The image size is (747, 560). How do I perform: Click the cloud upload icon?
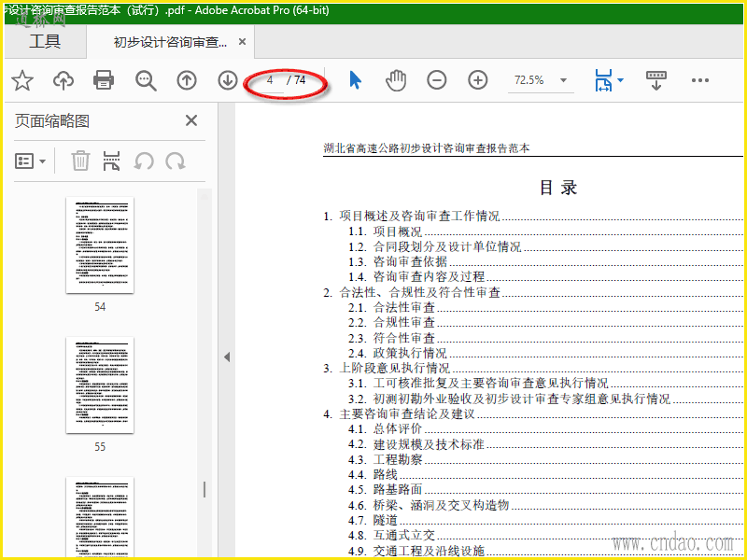pyautogui.click(x=63, y=80)
